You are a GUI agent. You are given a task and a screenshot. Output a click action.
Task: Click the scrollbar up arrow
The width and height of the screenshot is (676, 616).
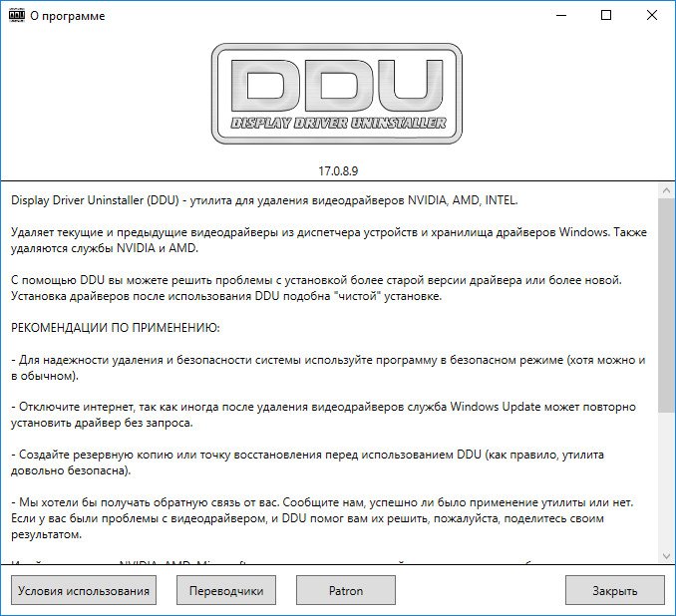click(666, 190)
